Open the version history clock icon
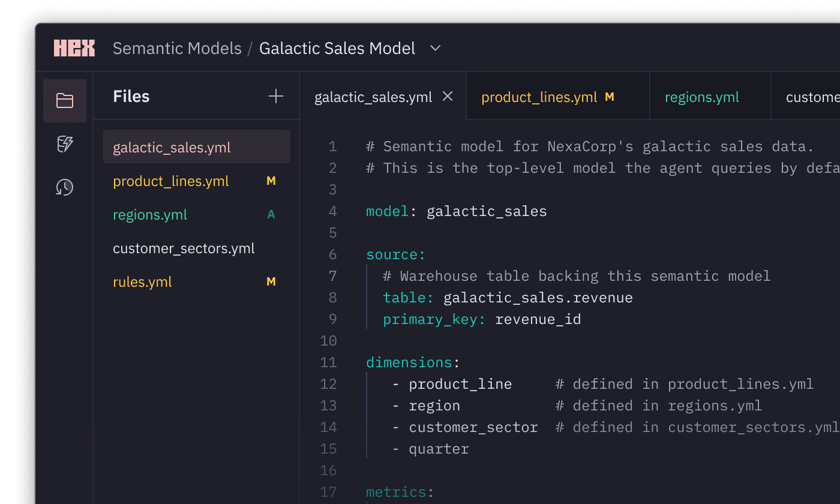 [65, 187]
